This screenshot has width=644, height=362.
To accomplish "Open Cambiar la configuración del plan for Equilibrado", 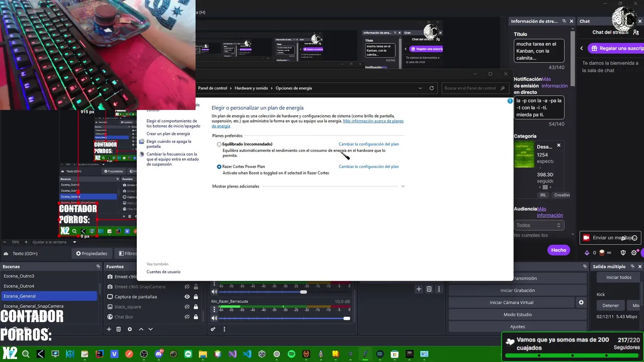I will pyautogui.click(x=369, y=144).
